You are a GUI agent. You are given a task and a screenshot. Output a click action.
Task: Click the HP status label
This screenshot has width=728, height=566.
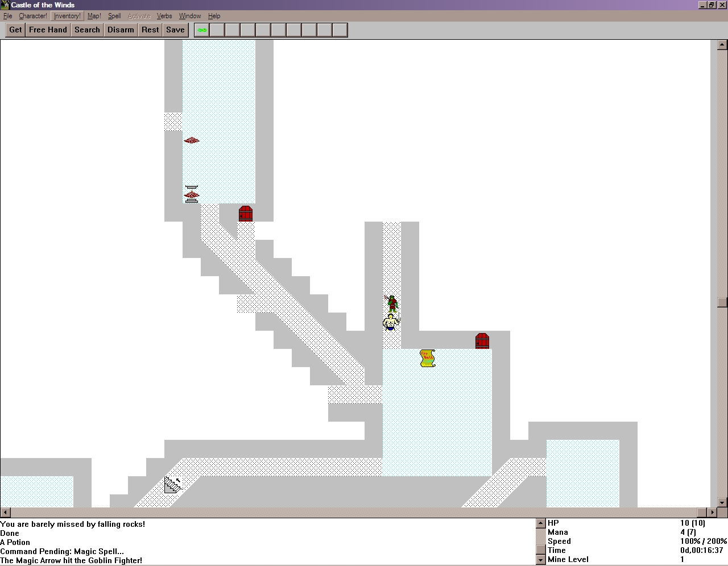553,523
